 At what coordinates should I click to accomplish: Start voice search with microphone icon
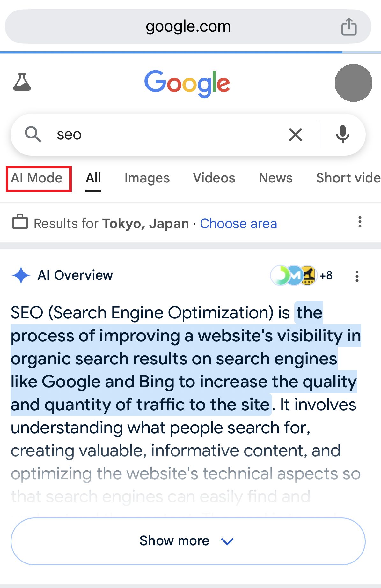click(x=343, y=135)
